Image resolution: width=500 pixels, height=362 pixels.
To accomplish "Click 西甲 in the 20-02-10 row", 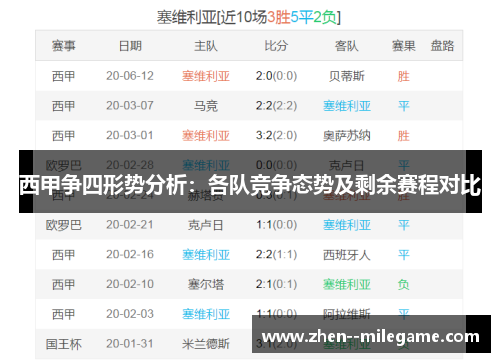I will click(x=64, y=284).
